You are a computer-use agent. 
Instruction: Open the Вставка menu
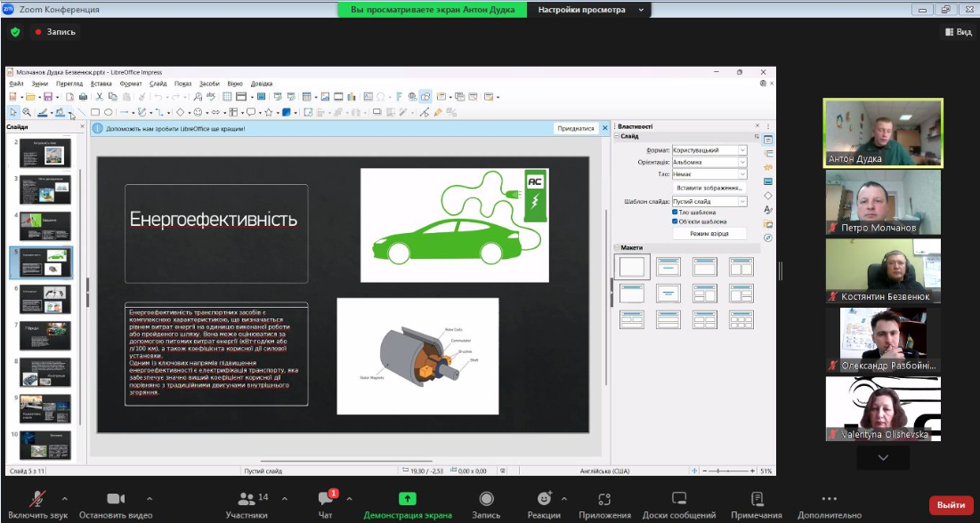(x=101, y=84)
